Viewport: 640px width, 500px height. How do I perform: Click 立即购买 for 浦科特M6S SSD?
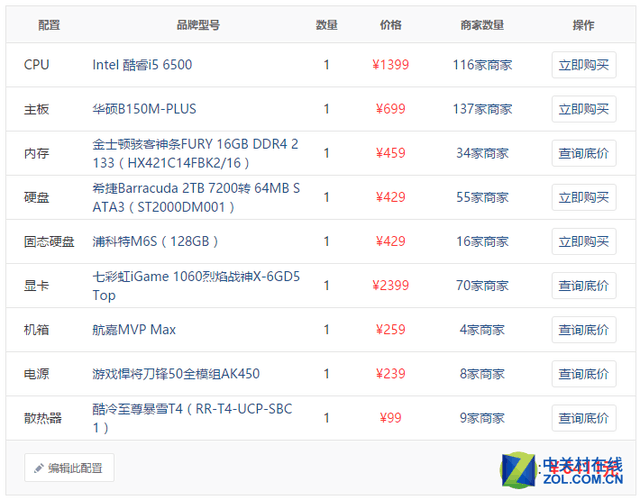[x=584, y=241]
